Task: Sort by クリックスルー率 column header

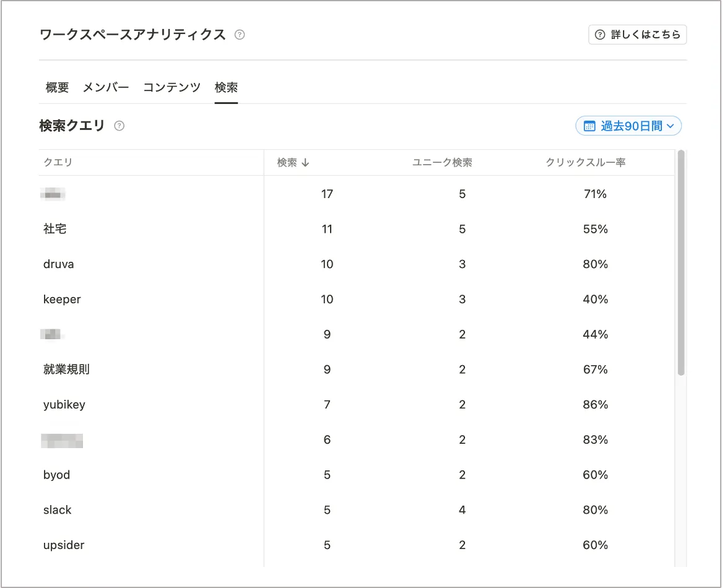Action: (585, 163)
